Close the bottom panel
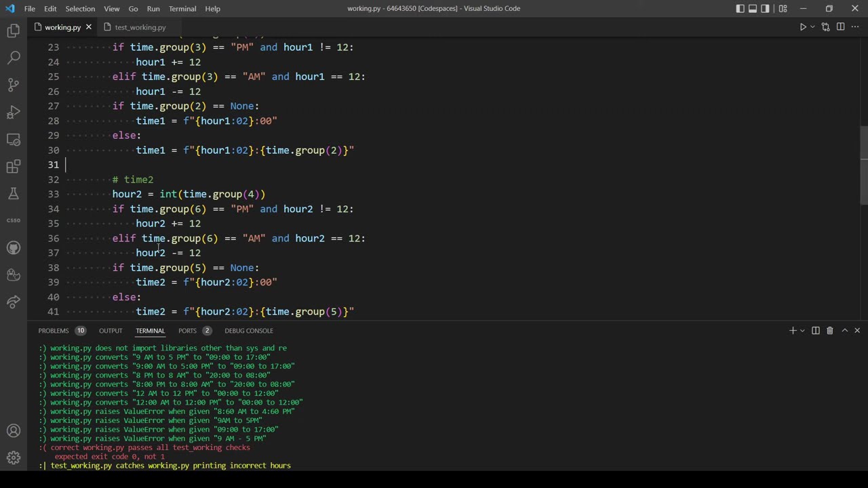This screenshot has width=868, height=488. (x=857, y=331)
